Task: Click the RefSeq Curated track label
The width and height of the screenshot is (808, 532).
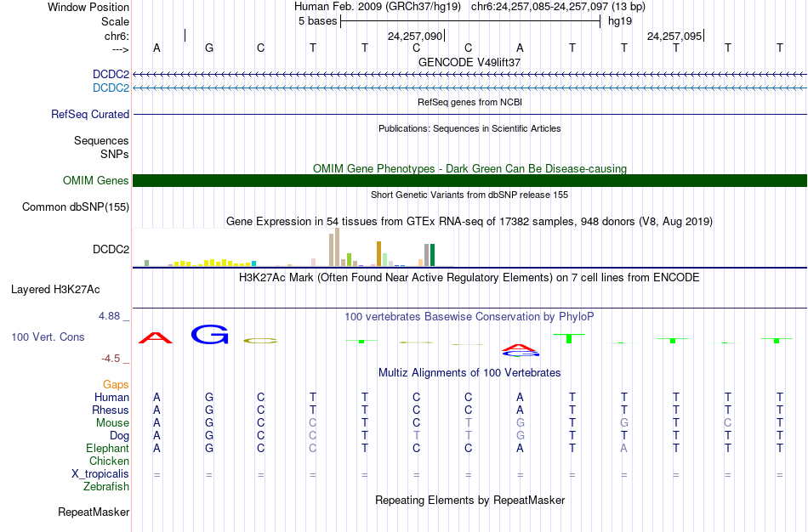Action: [90, 115]
